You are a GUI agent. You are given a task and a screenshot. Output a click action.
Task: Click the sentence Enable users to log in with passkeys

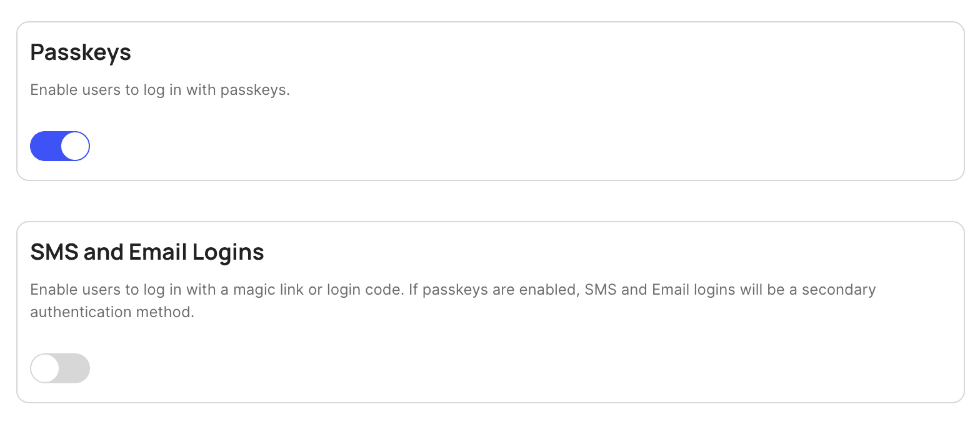160,90
